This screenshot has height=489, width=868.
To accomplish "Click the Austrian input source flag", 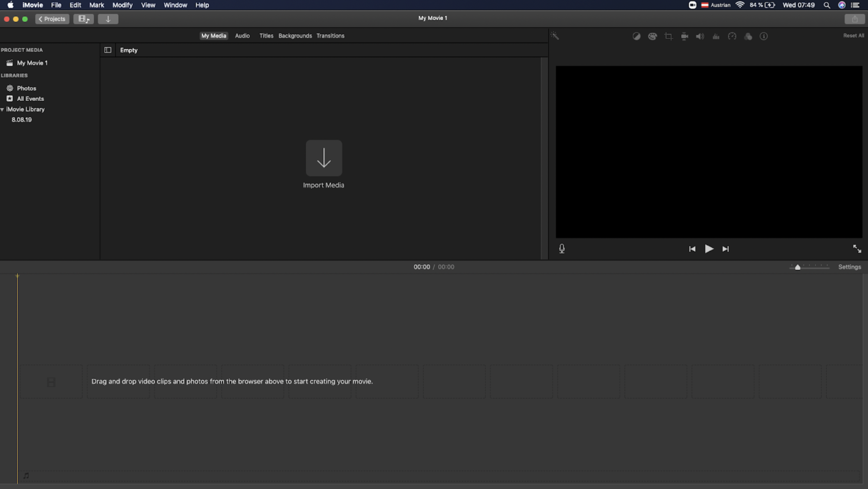I will click(705, 5).
